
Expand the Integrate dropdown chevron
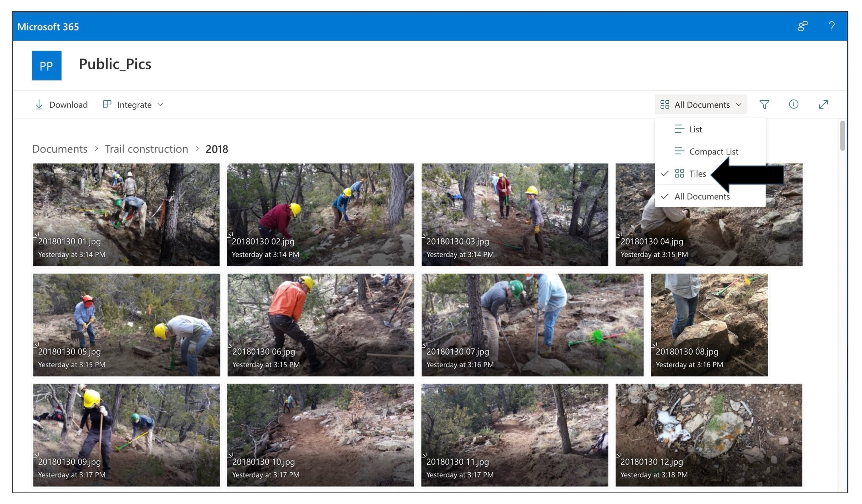160,105
